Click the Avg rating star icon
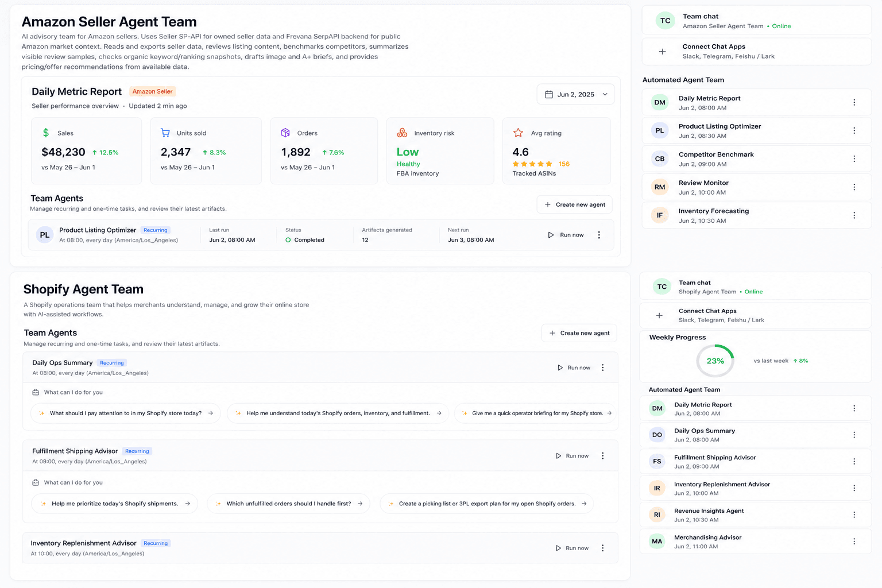Image resolution: width=882 pixels, height=588 pixels. click(x=518, y=133)
